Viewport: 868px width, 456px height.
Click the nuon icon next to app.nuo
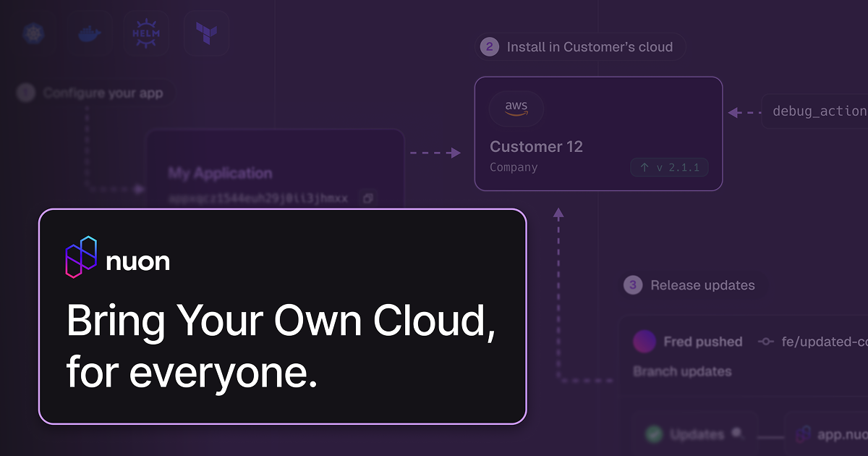pos(803,434)
